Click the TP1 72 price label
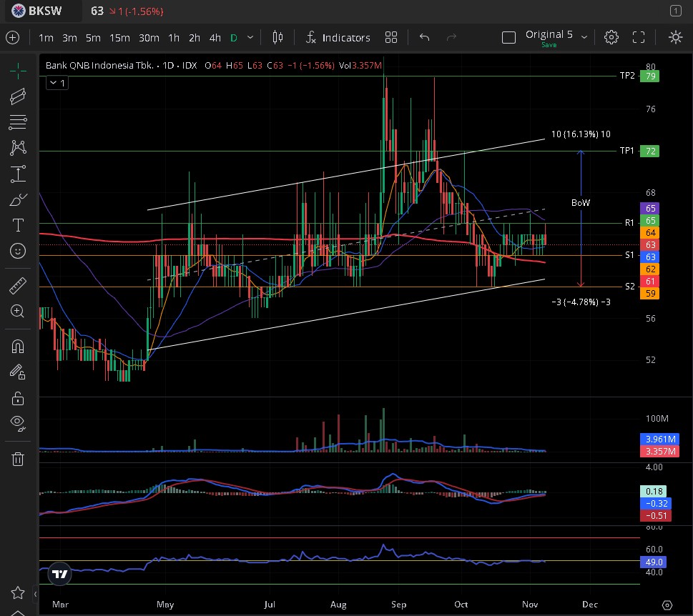 649,151
